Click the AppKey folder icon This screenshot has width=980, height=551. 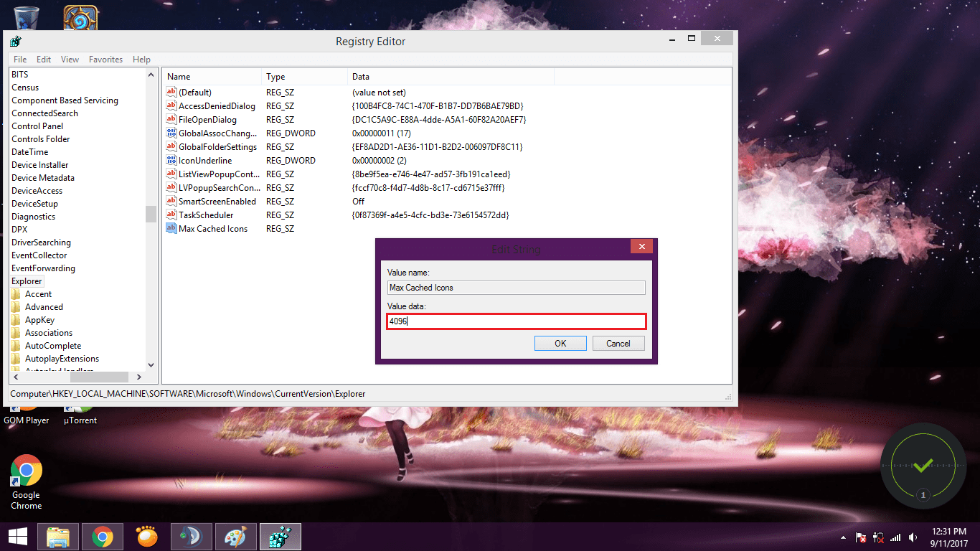[x=16, y=320]
